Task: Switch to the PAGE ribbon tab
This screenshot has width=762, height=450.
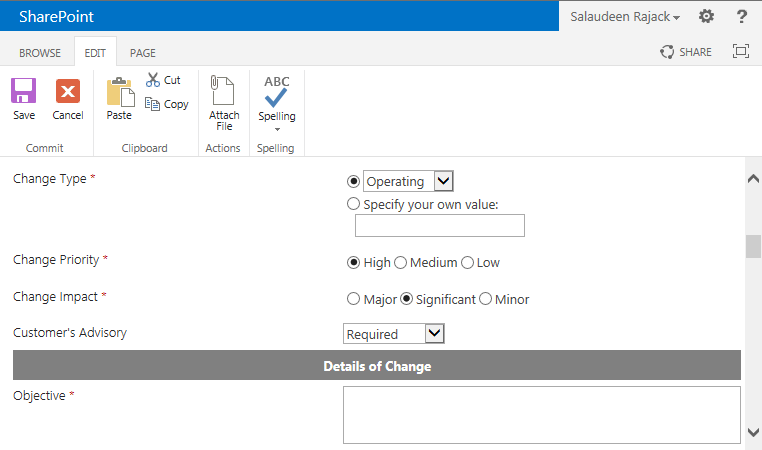Action: pyautogui.click(x=142, y=53)
